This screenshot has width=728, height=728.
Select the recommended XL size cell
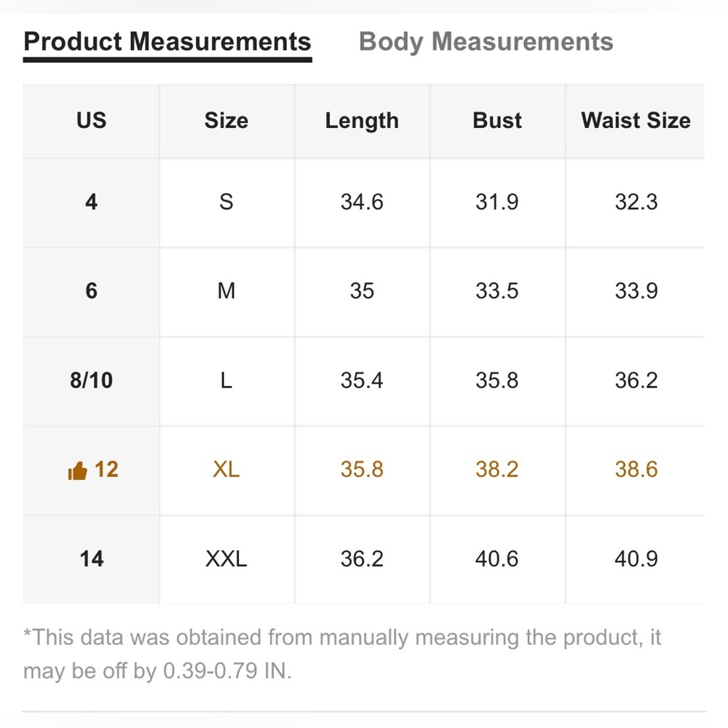click(226, 470)
